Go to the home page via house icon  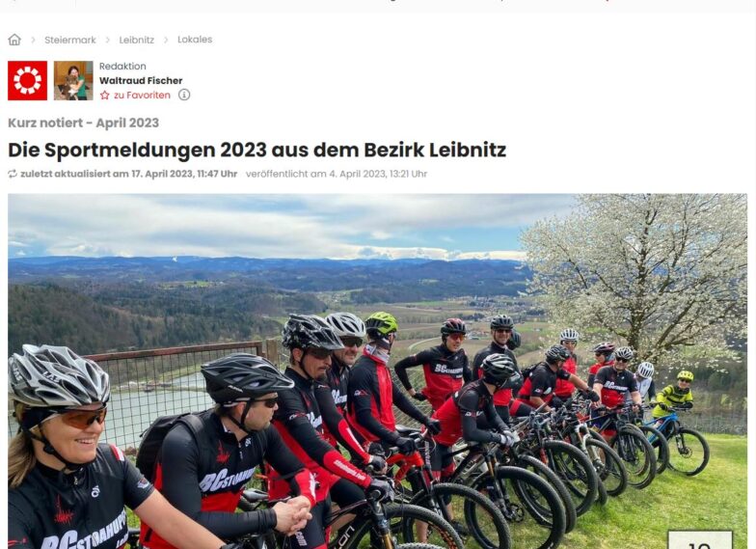pos(14,40)
